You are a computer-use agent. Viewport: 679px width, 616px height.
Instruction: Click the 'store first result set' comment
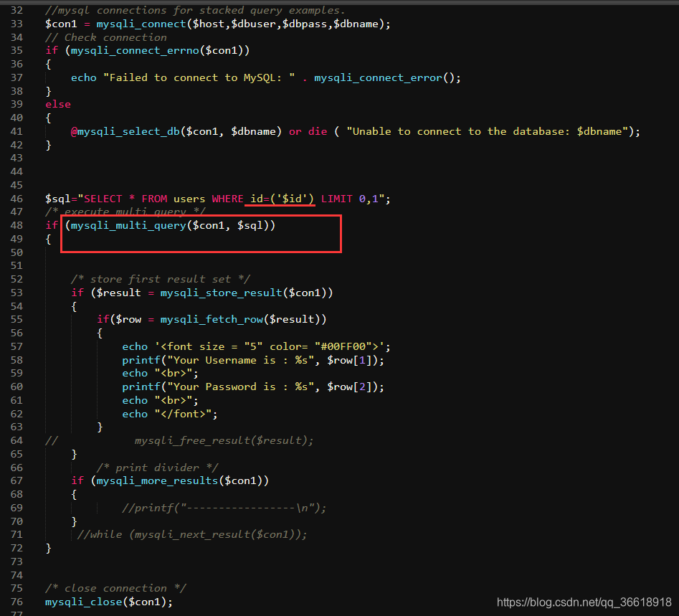160,280
